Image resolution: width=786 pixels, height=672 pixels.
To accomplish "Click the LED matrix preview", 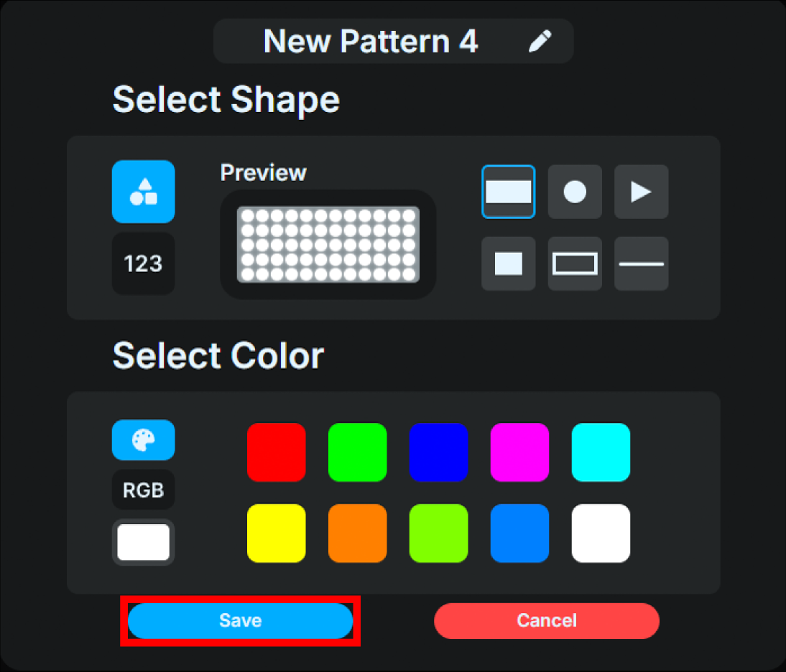I will point(328,246).
